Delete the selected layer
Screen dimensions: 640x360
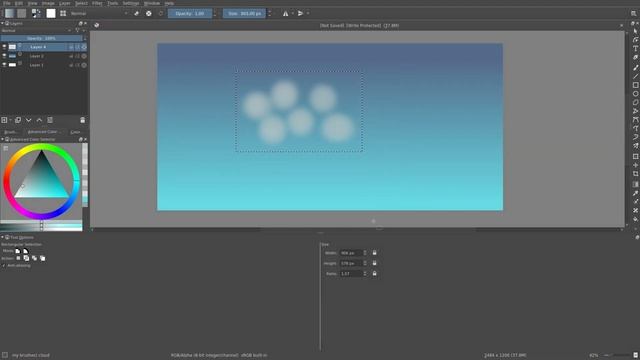pyautogui.click(x=82, y=120)
